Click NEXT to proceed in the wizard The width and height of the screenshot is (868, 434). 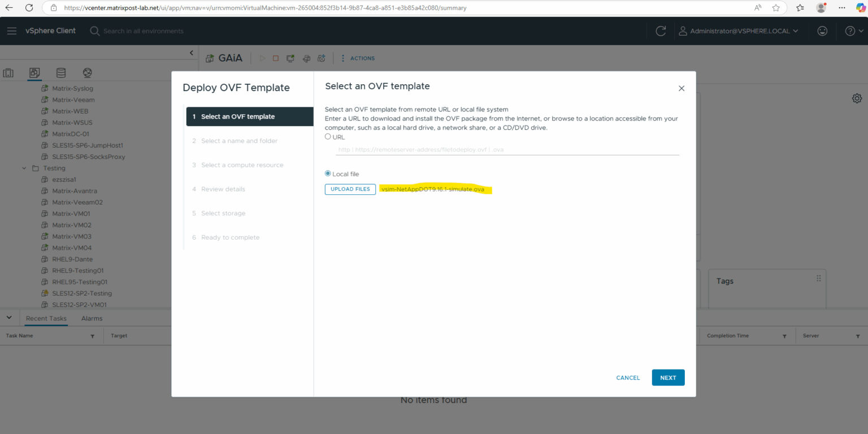point(668,377)
